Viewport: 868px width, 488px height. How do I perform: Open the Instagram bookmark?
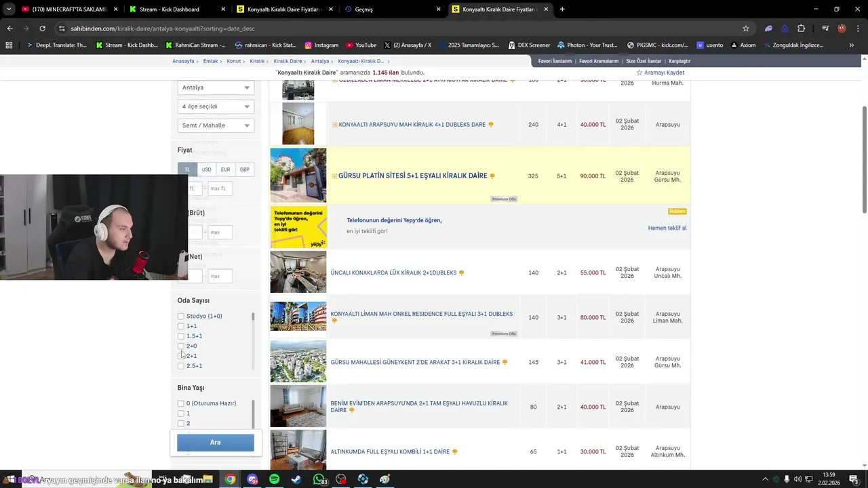pyautogui.click(x=321, y=45)
